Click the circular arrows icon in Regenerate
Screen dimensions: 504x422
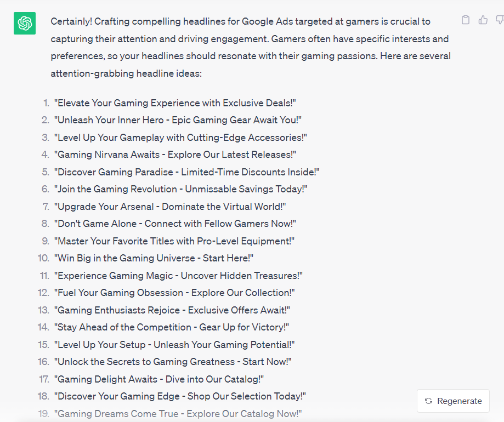point(429,401)
